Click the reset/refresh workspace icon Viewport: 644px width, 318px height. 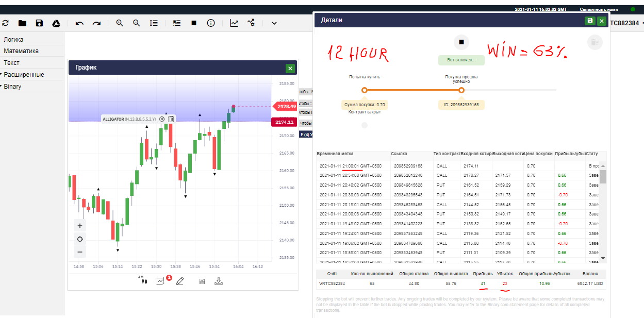(x=6, y=23)
